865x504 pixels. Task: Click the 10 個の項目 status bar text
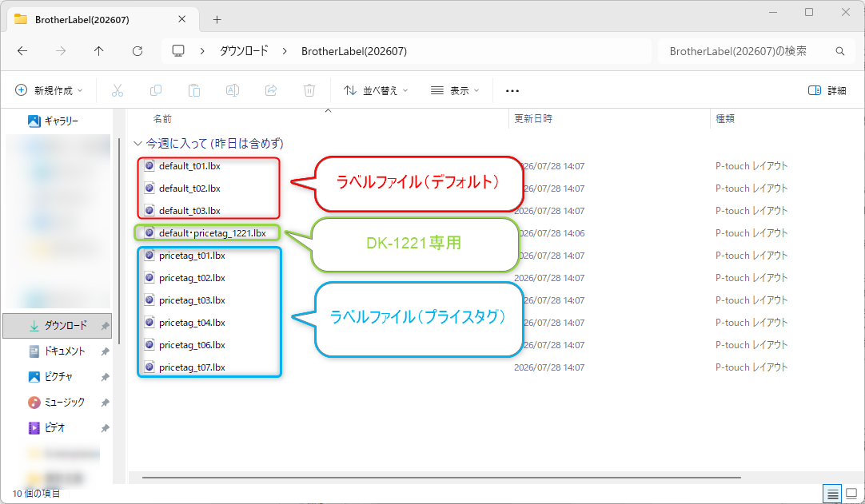pos(37,494)
